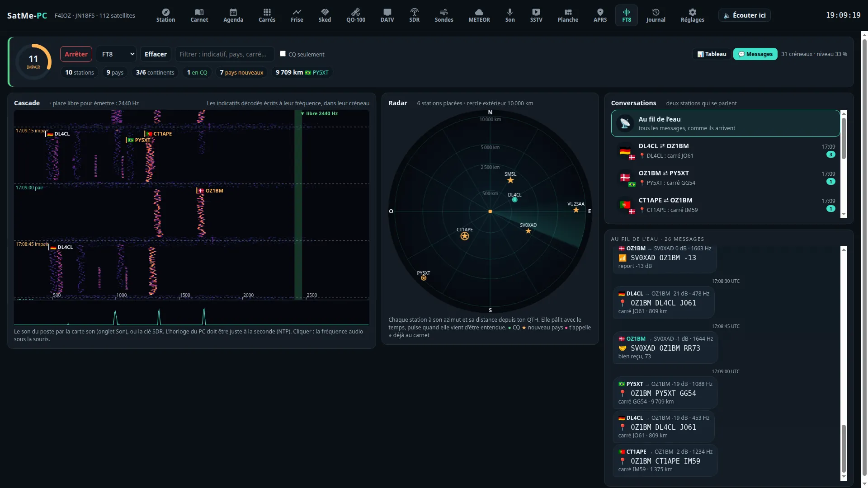Open the OZ1BM ⇄ PY5XT conversation
Image resolution: width=868 pixels, height=488 pixels.
click(x=725, y=178)
